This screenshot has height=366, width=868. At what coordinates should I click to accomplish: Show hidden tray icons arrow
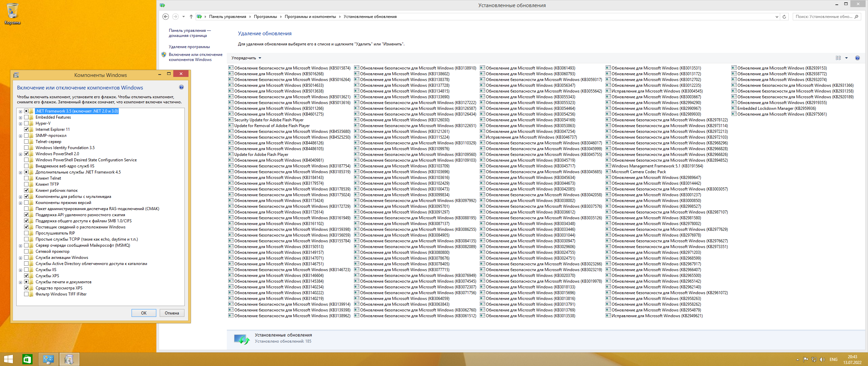coord(797,360)
